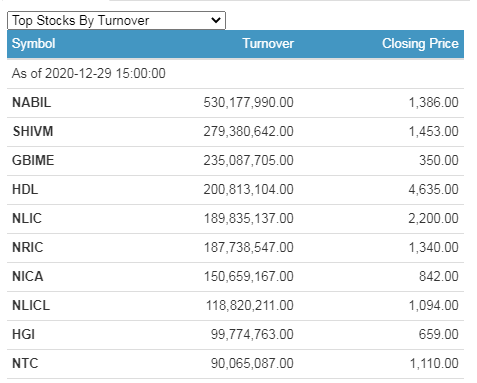Click NABIL closing price 1,386.00
This screenshot has height=383, width=477.
(x=434, y=102)
